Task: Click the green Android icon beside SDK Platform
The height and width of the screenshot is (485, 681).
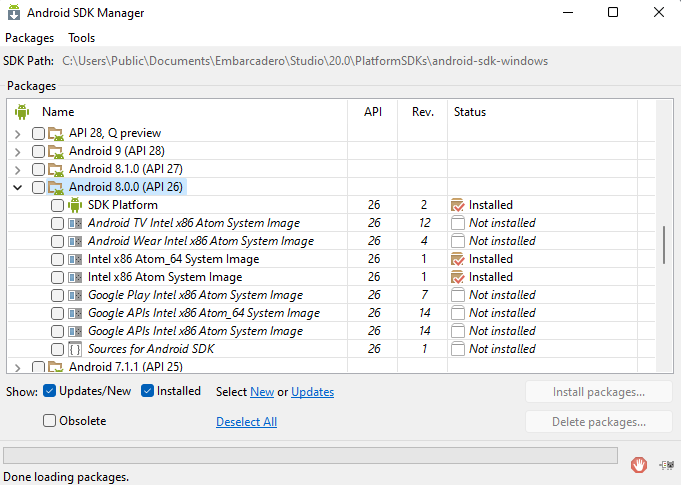Action: click(75, 205)
